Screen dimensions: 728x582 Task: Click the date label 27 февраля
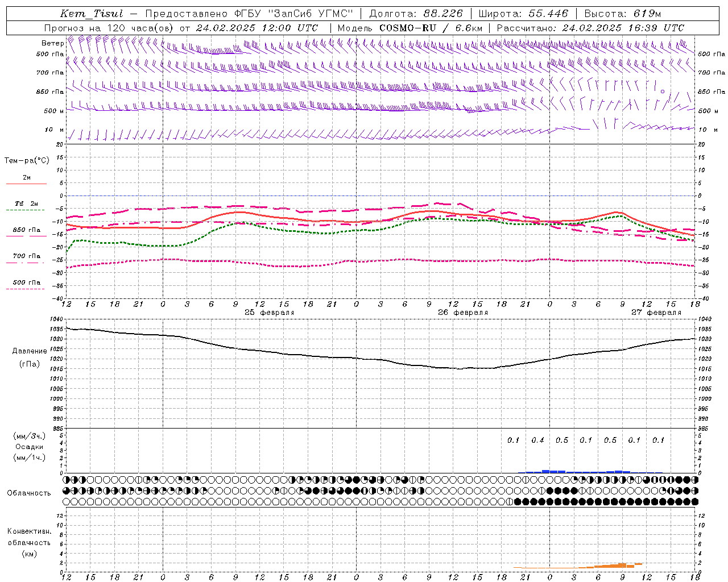(x=656, y=313)
